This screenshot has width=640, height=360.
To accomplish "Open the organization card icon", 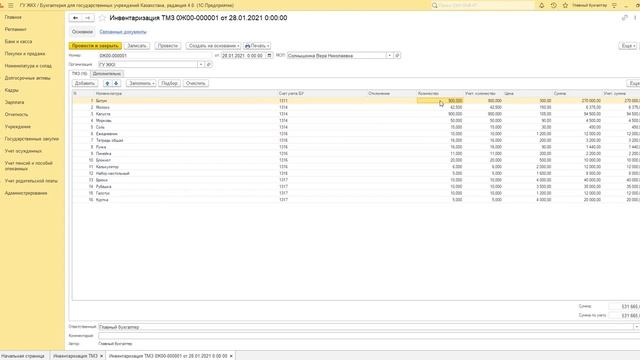I will point(209,64).
